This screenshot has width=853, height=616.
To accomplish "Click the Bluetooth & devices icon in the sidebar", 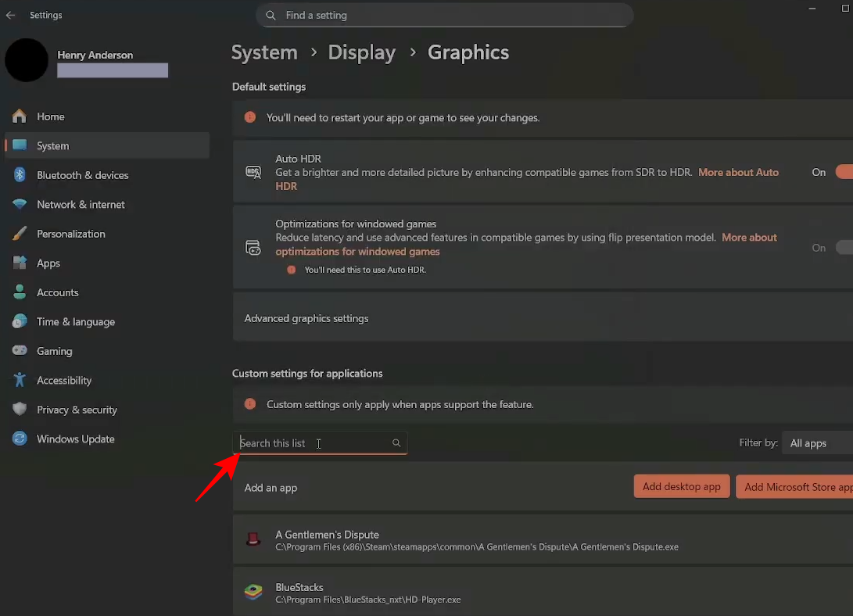I will (x=20, y=175).
